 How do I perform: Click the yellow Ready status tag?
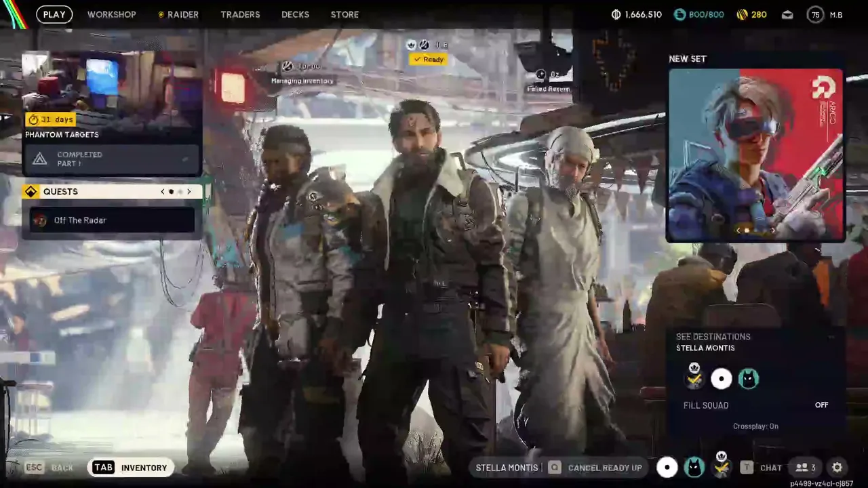428,60
